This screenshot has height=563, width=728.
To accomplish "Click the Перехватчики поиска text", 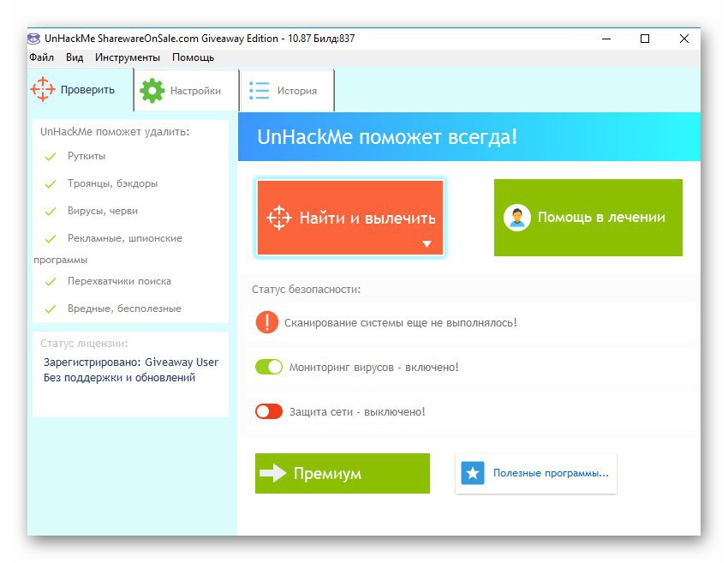I will point(119,281).
